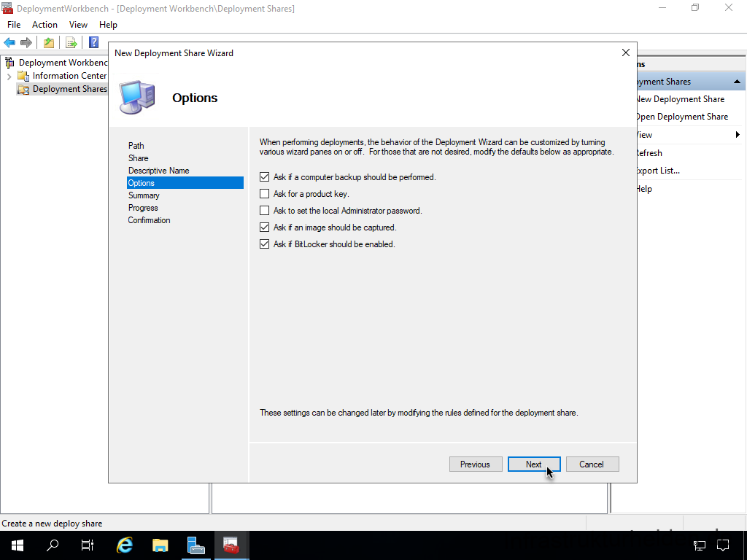
Task: Click New Deployment Share action
Action: pos(681,99)
